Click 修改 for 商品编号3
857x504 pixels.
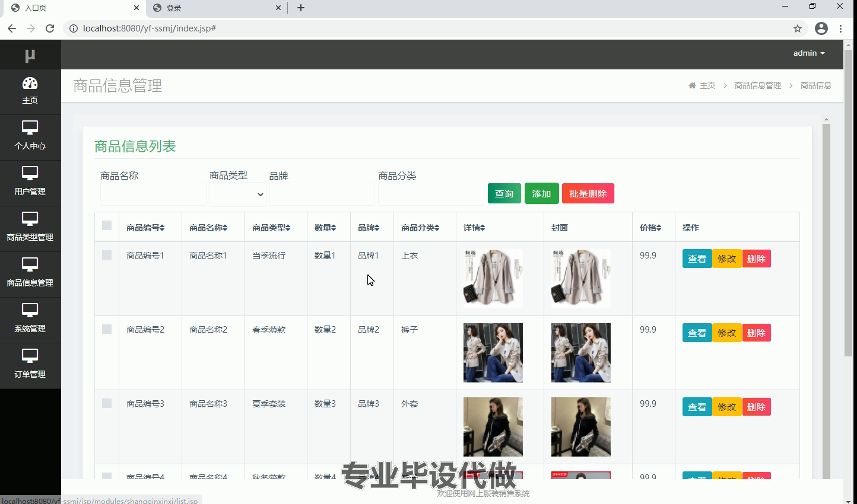[726, 407]
